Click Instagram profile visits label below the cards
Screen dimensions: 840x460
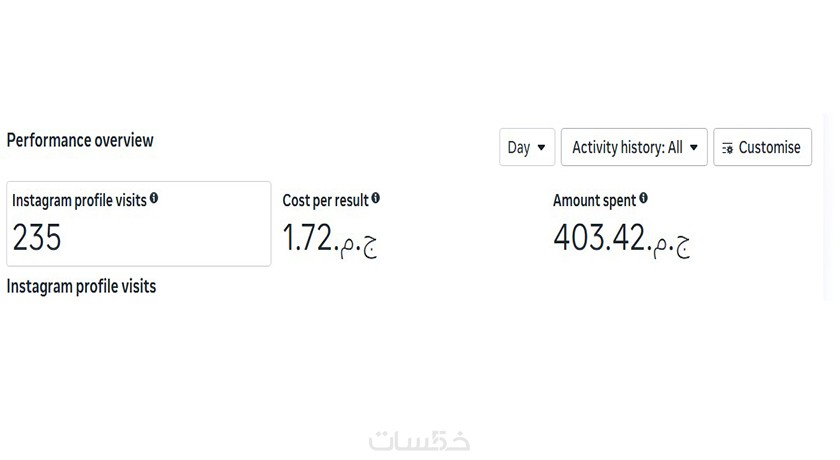pyautogui.click(x=81, y=287)
